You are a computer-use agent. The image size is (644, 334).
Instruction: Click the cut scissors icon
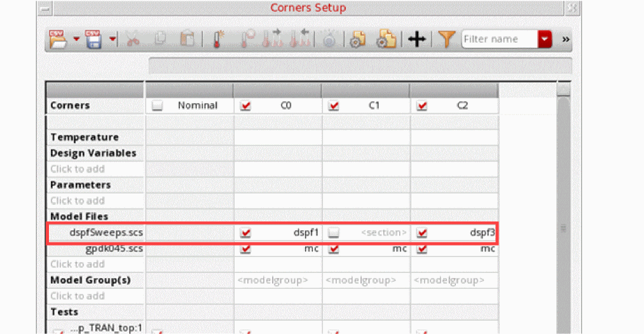133,39
